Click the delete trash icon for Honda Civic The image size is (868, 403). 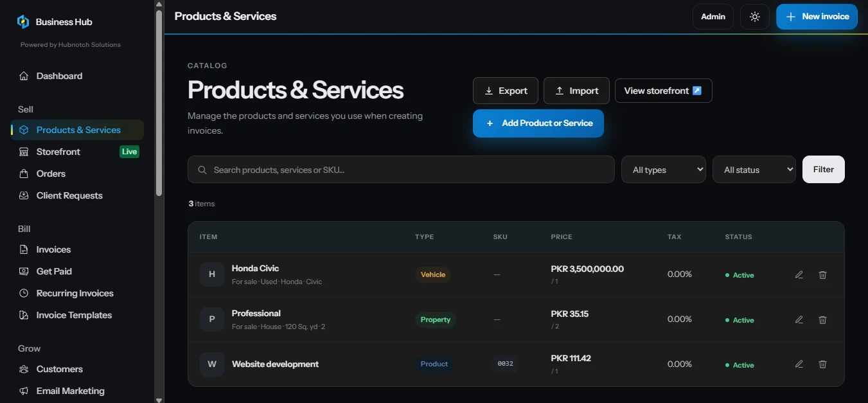pyautogui.click(x=822, y=274)
